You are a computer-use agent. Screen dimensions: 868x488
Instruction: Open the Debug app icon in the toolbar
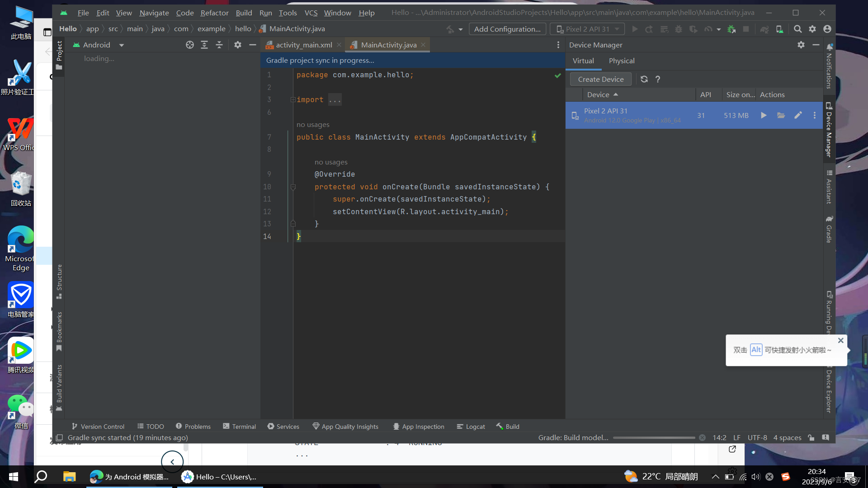[678, 28]
